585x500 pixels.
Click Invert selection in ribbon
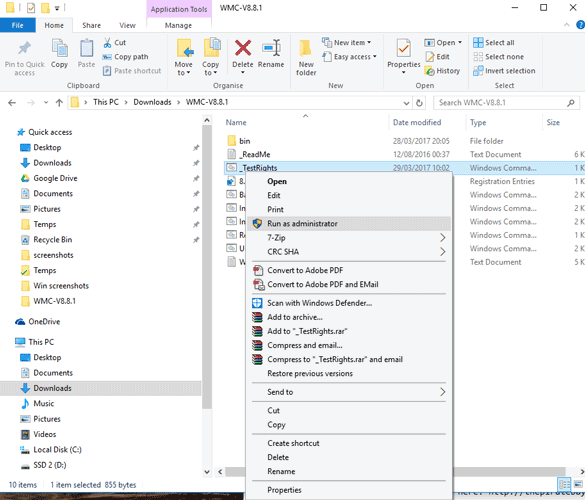pyautogui.click(x=504, y=71)
